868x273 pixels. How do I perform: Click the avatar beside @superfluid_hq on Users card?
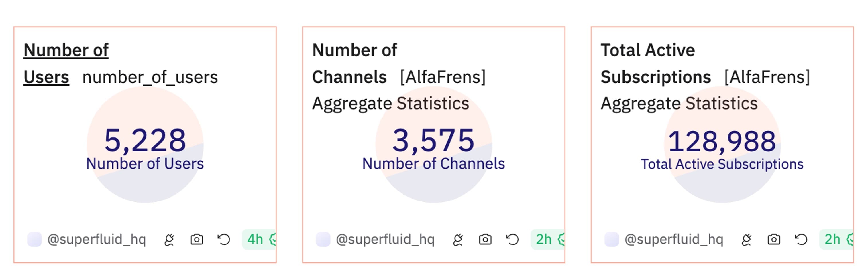click(x=34, y=239)
